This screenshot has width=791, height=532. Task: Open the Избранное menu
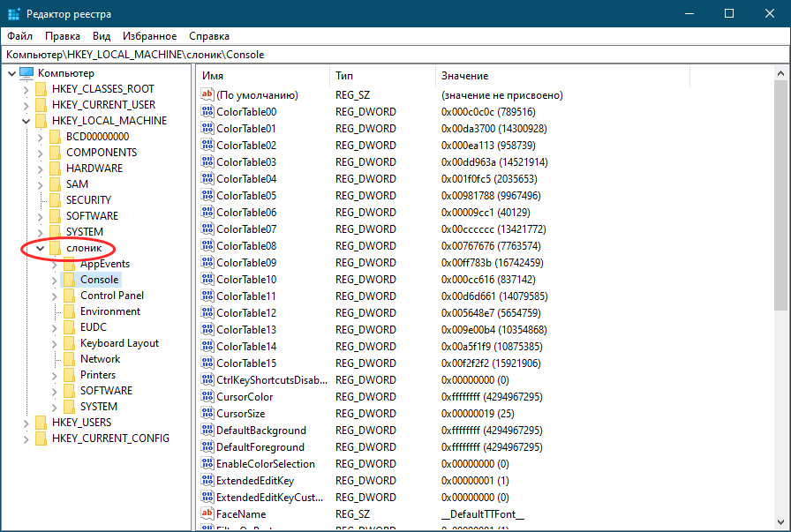(150, 36)
